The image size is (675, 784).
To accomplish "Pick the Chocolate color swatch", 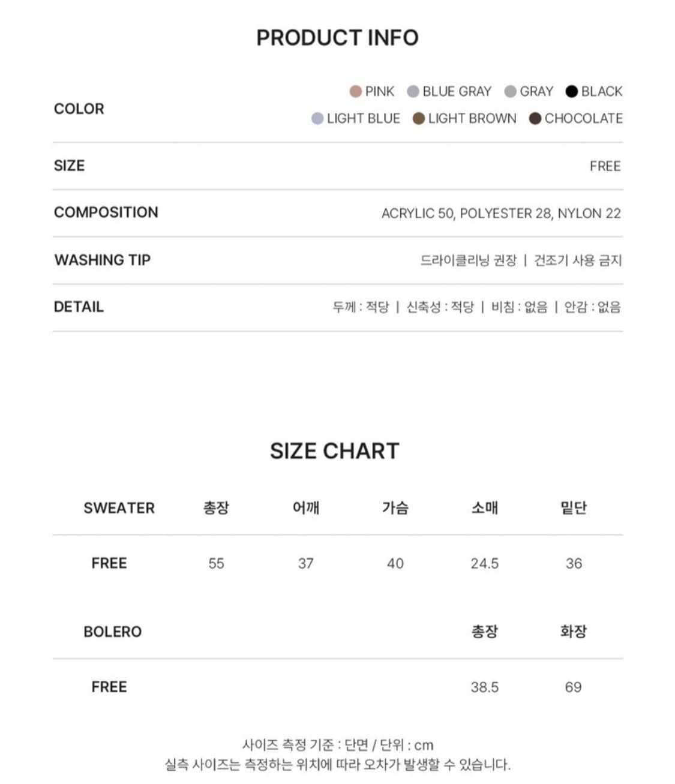I will (535, 118).
